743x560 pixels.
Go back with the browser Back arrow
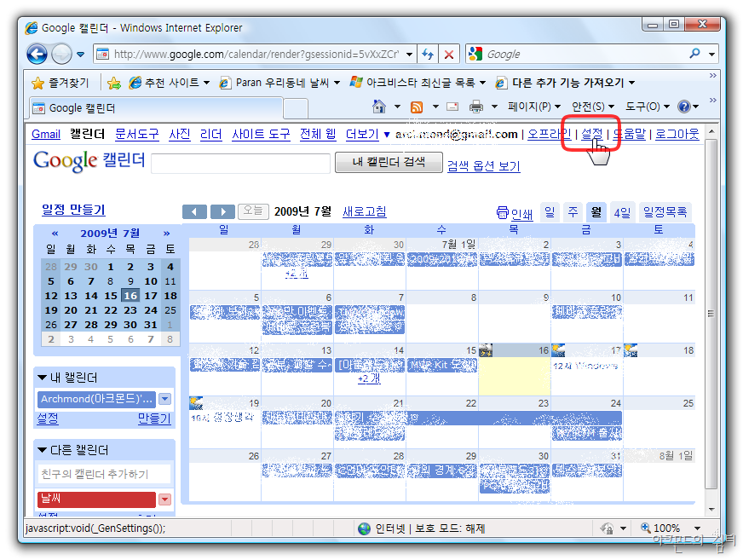(x=37, y=54)
